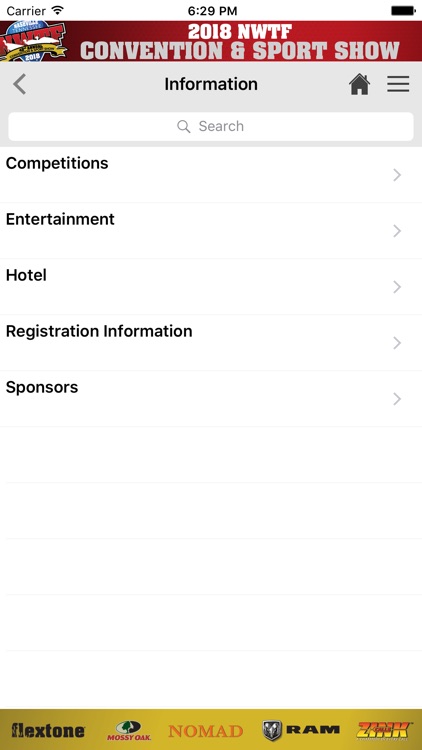Screen dimensions: 422x750
Task: Click the search magnifier icon
Action: 184,126
